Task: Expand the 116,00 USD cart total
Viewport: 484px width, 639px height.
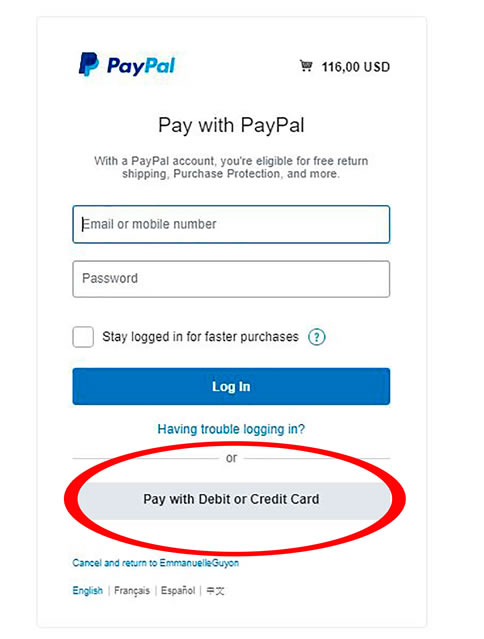Action: coord(356,67)
